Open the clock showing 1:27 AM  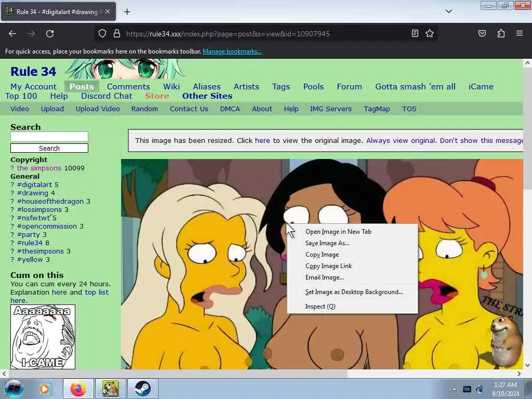(506, 389)
